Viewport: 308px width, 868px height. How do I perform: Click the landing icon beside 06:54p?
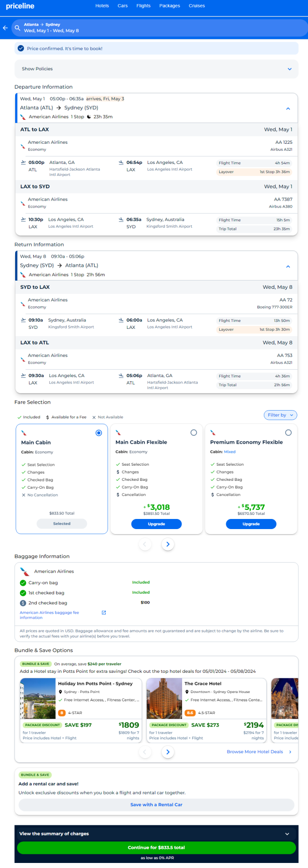121,162
